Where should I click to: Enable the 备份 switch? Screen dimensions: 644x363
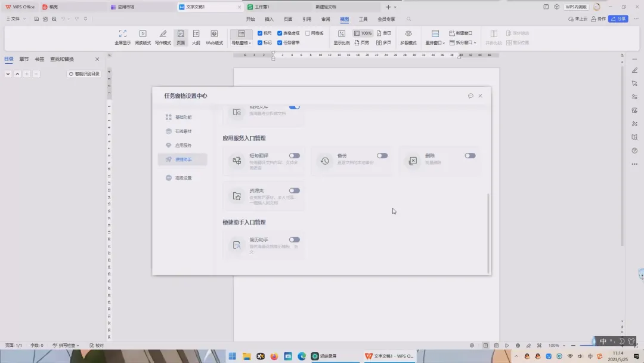[x=382, y=156]
